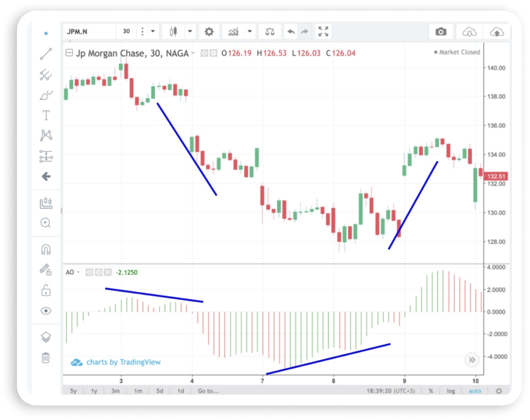Select the brush drawing tool
Viewport: 530px width, 420px height.
pos(46,95)
